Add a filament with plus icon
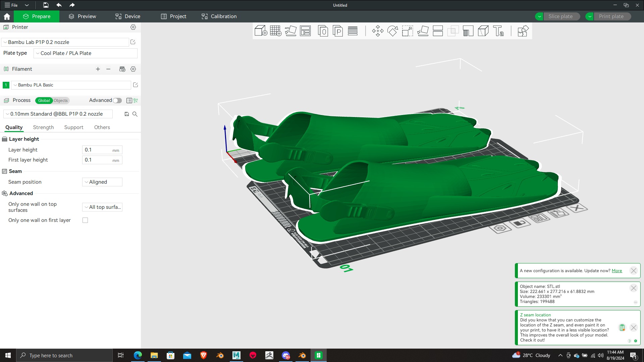Screen dimensions: 644x362 coord(98,69)
